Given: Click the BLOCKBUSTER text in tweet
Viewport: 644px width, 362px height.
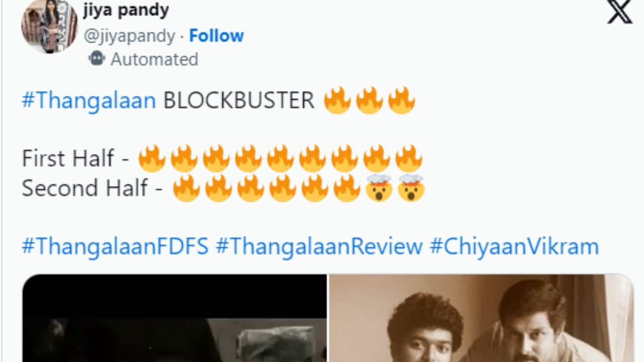Looking at the screenshot, I should tap(239, 101).
